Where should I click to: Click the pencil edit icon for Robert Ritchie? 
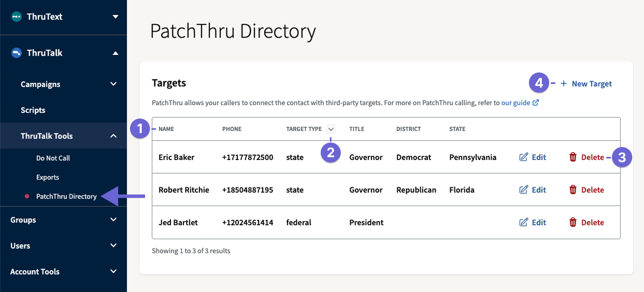click(x=524, y=189)
